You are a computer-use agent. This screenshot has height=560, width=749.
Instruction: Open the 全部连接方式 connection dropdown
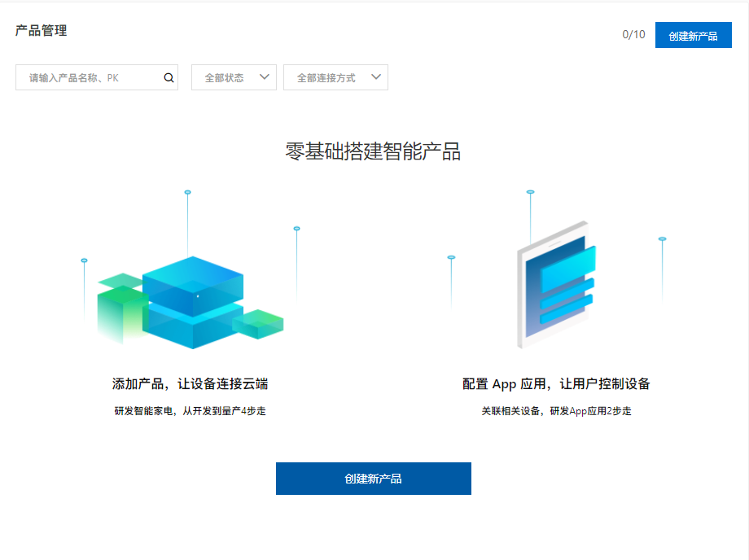click(335, 77)
